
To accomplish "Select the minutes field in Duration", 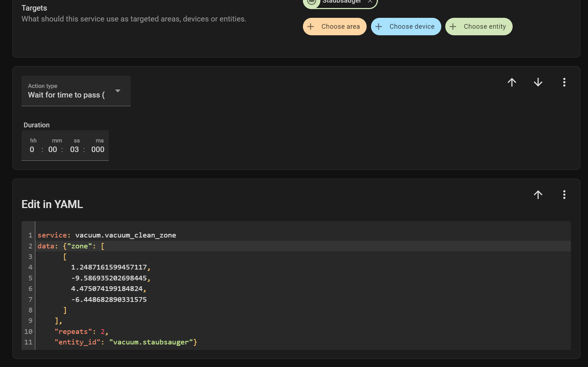I will [52, 149].
